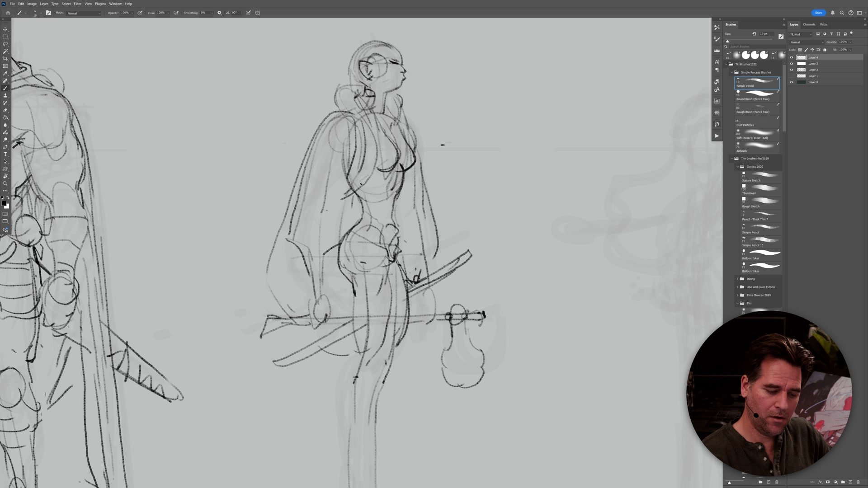
Task: Expand the Inking brush folder
Action: 737,279
